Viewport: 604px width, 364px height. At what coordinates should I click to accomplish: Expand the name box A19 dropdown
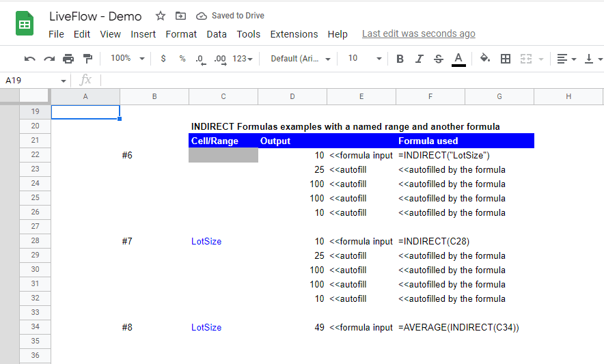(63, 81)
